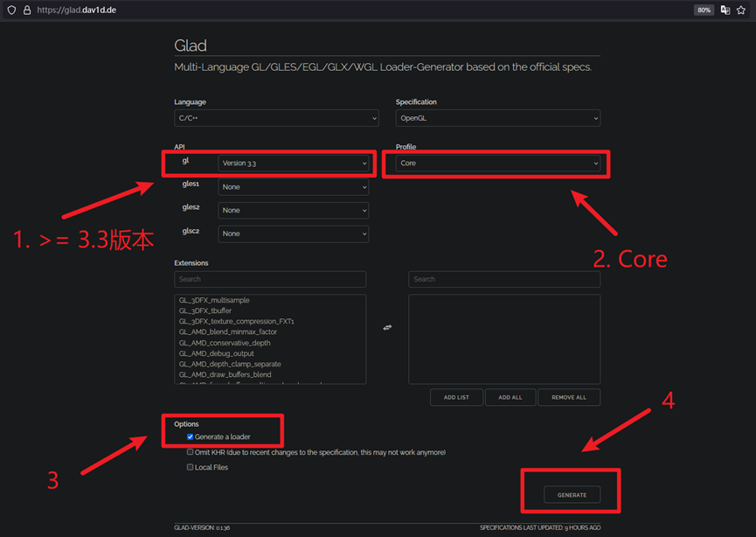756x537 pixels.
Task: Click the 80% zoom badge in address bar
Action: [704, 10]
